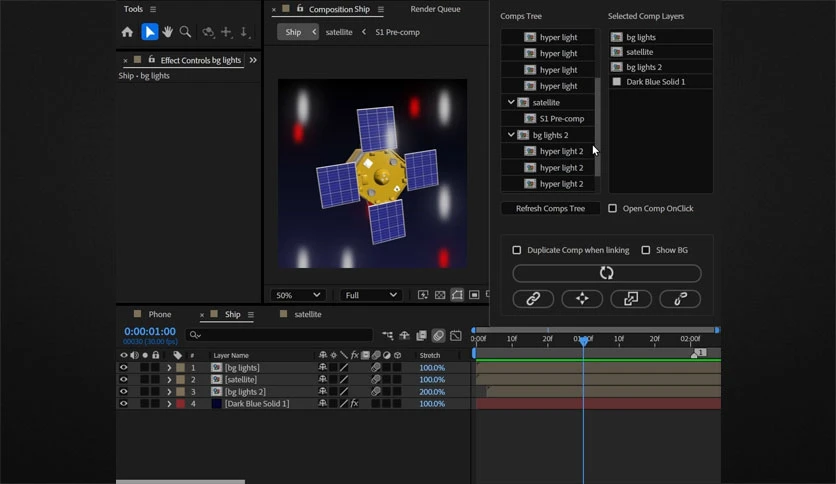Image resolution: width=836 pixels, height=484 pixels.
Task: Collapse bg lights 2 node in Comps Tree
Action: [511, 135]
